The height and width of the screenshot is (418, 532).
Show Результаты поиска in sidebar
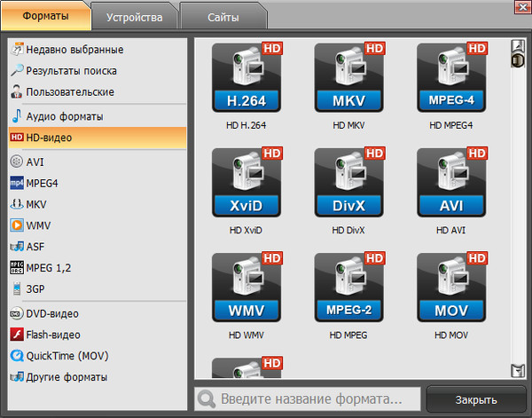point(71,71)
